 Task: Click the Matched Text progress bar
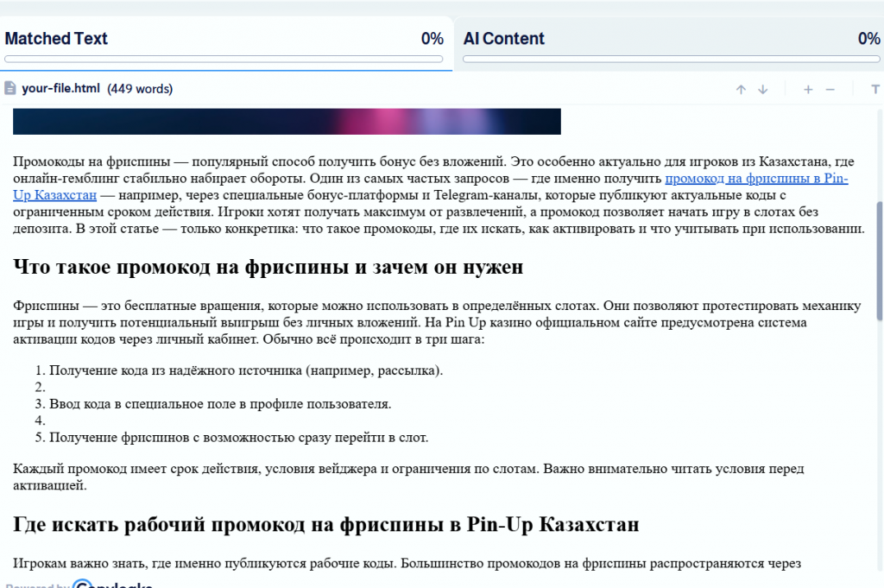pos(224,60)
